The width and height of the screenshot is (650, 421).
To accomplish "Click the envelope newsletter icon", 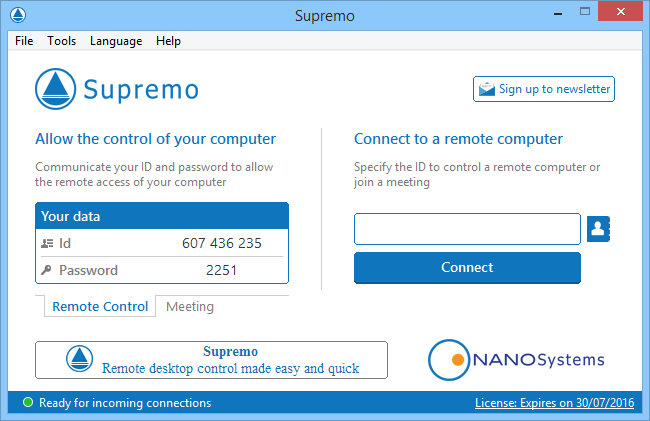I will [487, 89].
